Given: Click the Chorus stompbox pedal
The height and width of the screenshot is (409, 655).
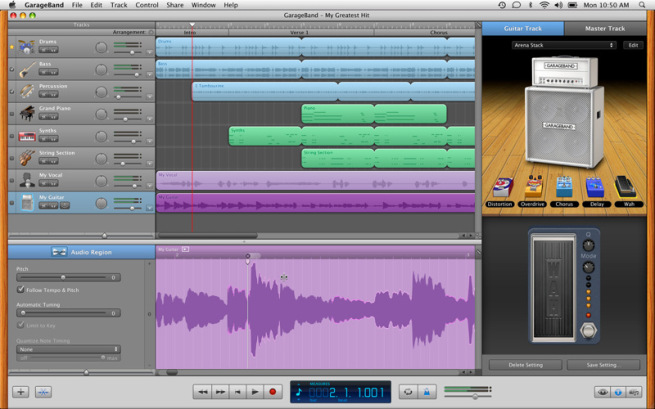Looking at the screenshot, I should coord(564,188).
